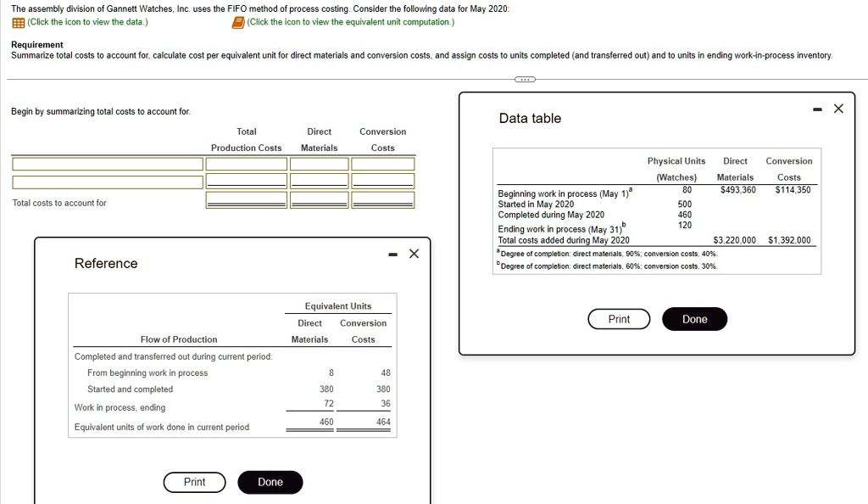Viewport: 868px width, 504px height.
Task: Click the first Direct Materials input field
Action: [319, 162]
